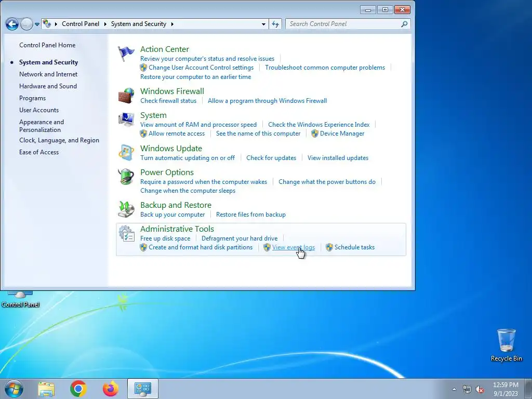Screen dimensions: 532x399
Task: Open the Action Center flag icon
Action: (x=126, y=54)
